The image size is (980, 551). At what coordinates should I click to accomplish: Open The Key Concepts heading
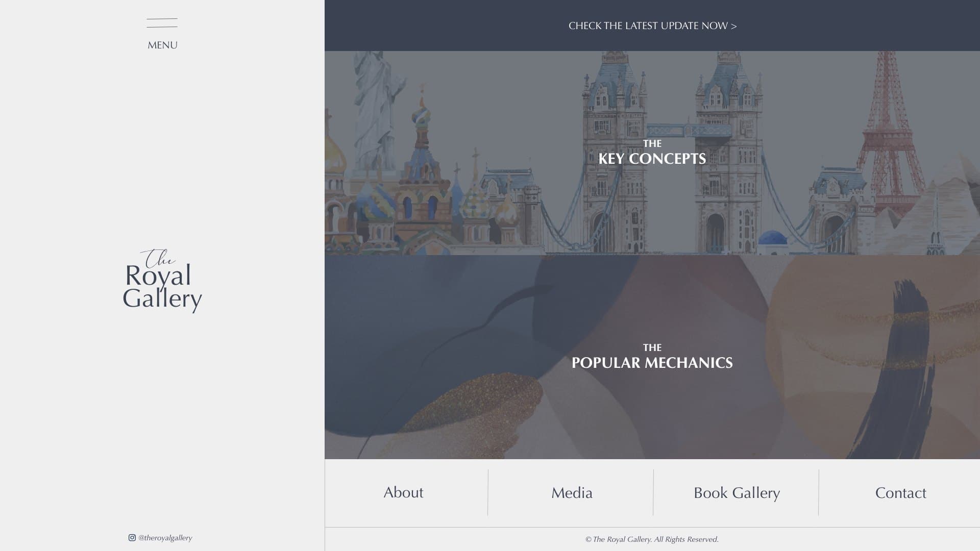point(652,153)
